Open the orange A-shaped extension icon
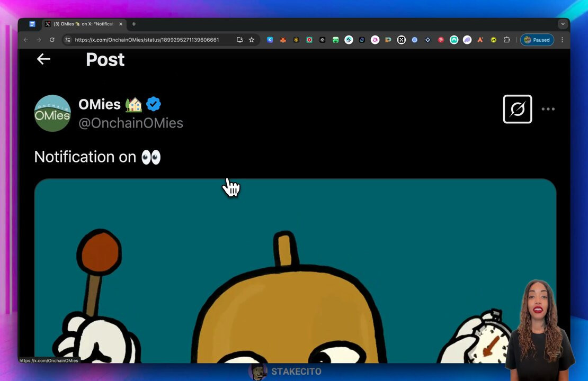The image size is (588, 381). (480, 40)
